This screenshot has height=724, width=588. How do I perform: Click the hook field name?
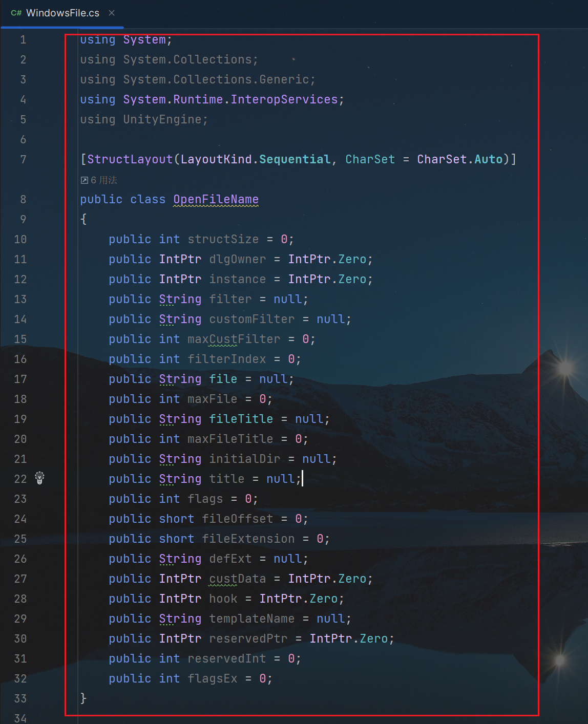(x=223, y=599)
